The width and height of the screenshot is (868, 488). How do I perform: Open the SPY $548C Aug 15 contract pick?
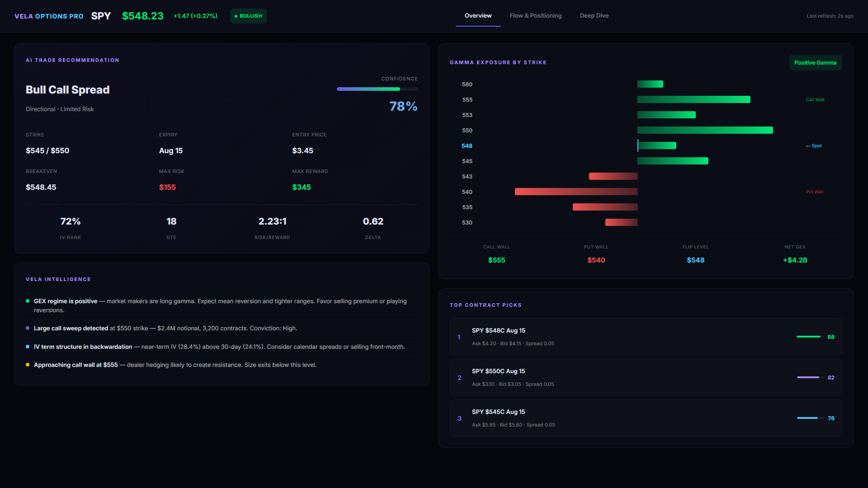click(646, 337)
